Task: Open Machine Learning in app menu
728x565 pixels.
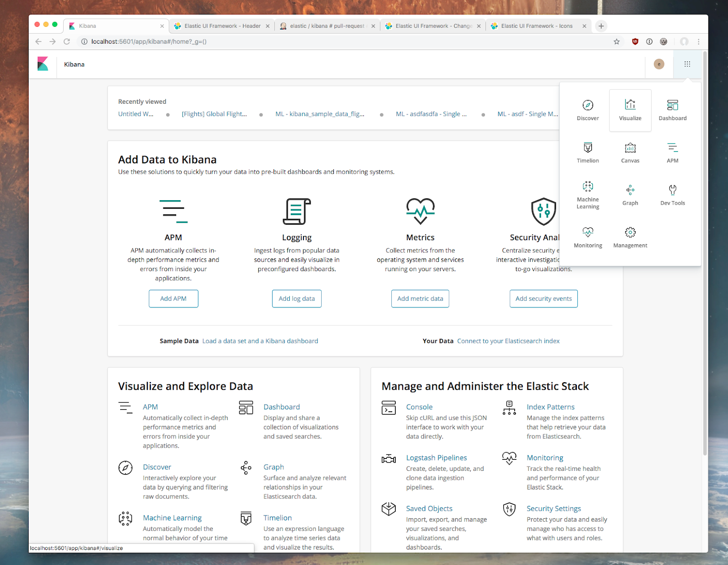Action: click(x=588, y=196)
